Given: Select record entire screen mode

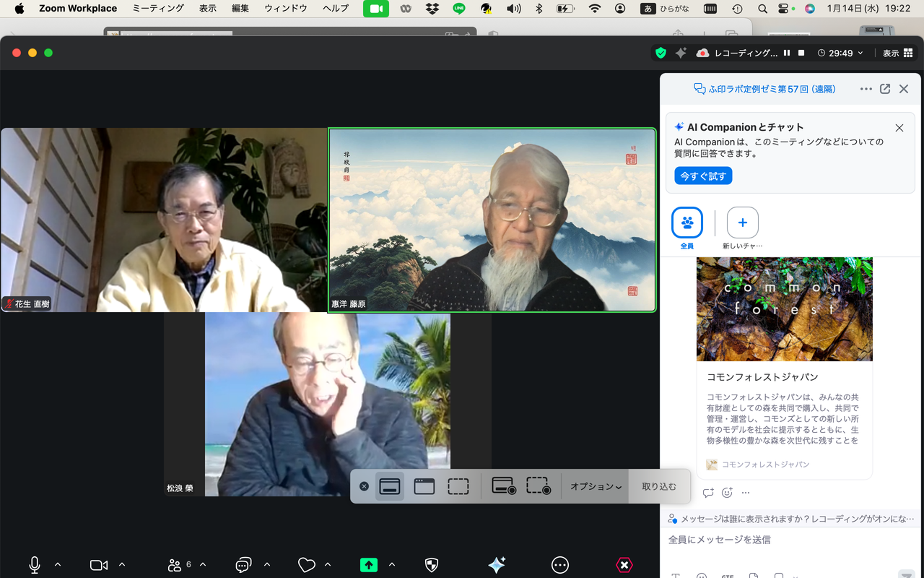Looking at the screenshot, I should (504, 486).
